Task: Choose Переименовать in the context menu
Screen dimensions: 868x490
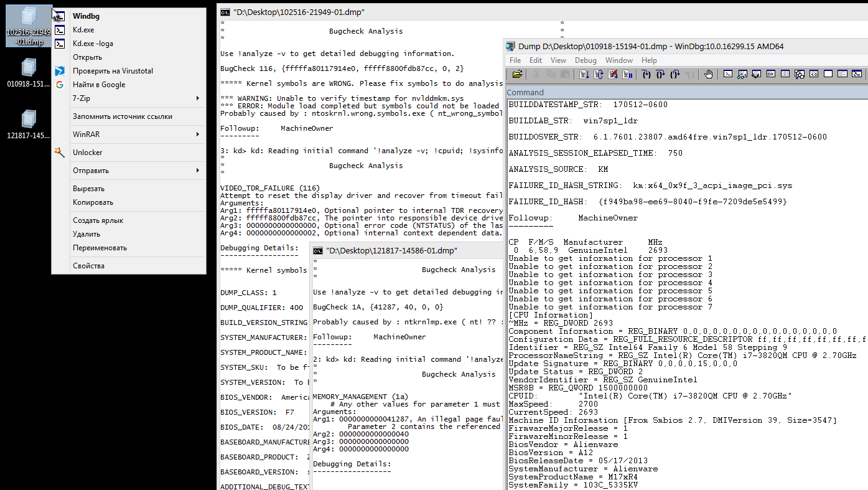Action: tap(129, 248)
